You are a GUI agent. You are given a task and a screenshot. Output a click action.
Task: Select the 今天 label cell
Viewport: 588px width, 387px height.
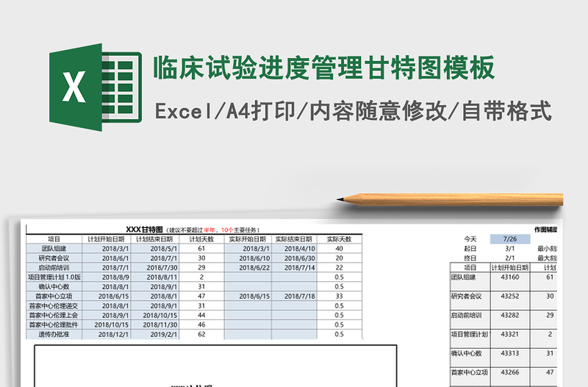[470, 239]
